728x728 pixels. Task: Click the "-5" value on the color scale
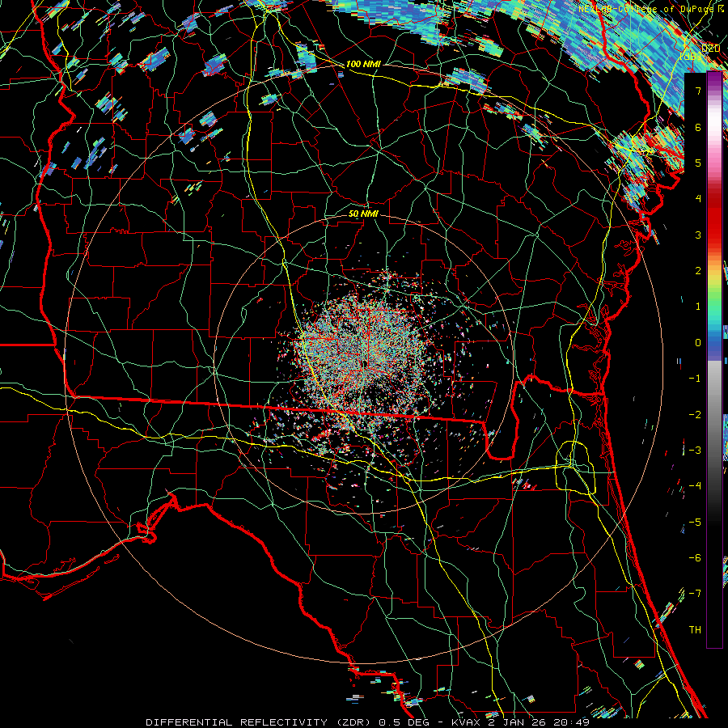tap(695, 523)
